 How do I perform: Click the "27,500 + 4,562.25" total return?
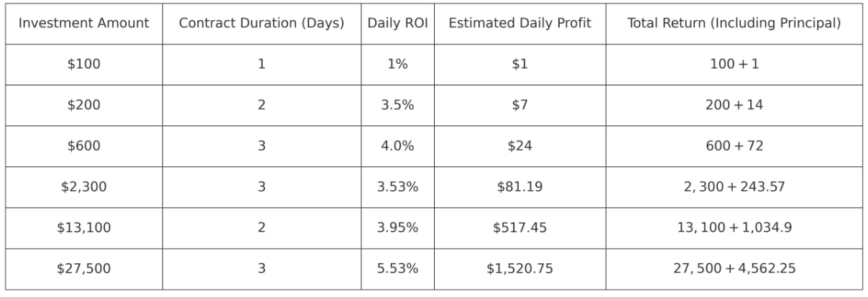click(x=734, y=268)
